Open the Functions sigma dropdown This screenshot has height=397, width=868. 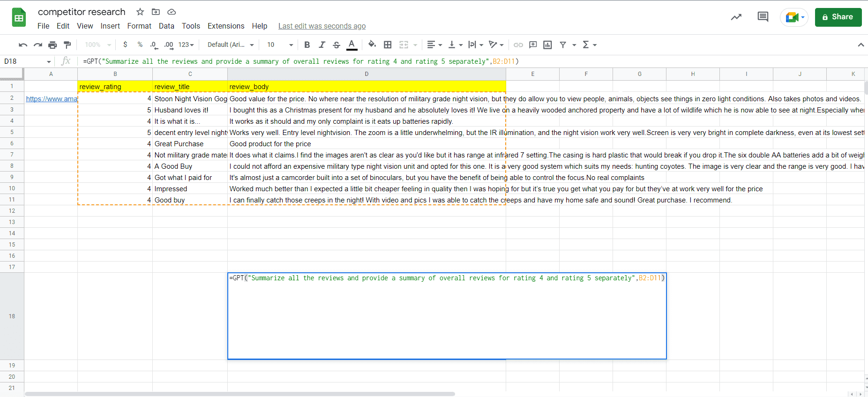coord(589,45)
